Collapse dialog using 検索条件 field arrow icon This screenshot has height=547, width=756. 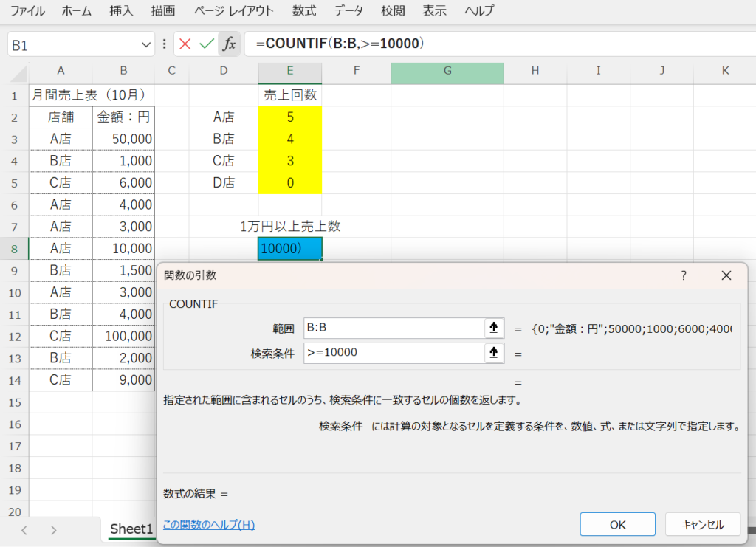coord(494,353)
